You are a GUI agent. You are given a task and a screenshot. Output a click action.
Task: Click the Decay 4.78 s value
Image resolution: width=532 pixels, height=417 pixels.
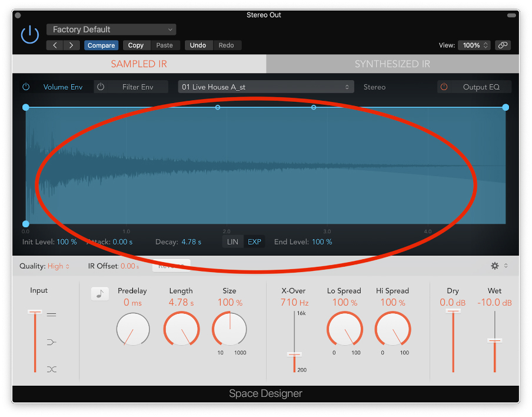pos(191,242)
